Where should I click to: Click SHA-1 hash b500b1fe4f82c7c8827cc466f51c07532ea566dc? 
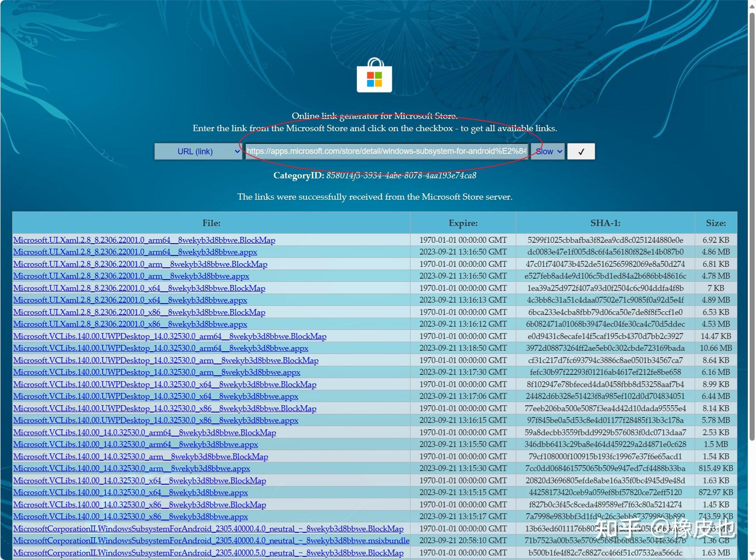pyautogui.click(x=605, y=553)
